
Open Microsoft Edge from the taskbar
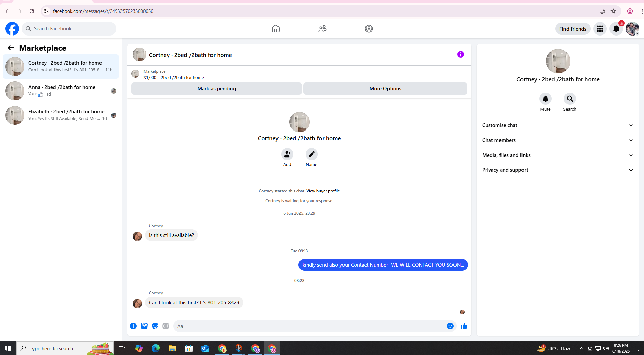pos(156,348)
